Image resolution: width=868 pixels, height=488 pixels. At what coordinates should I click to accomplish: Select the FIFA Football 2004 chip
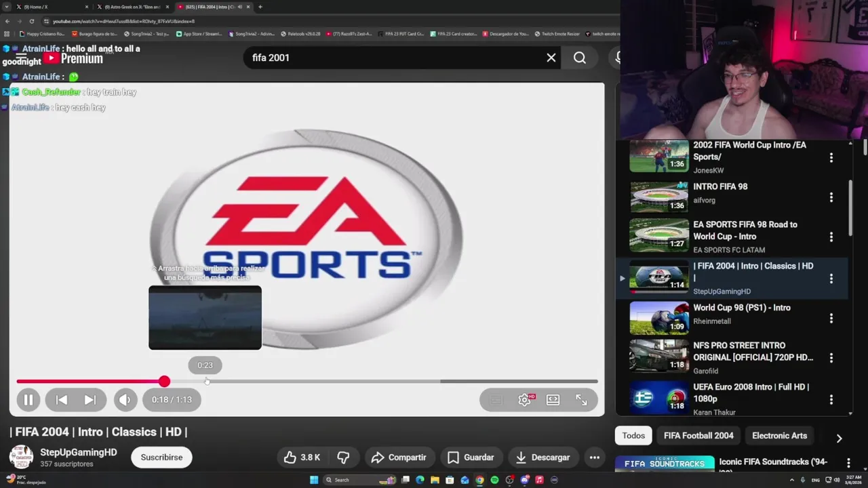(698, 436)
